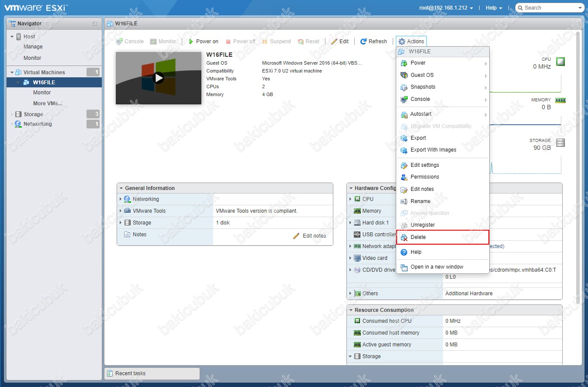Choose Export from the Actions menu
The height and width of the screenshot is (387, 588).
point(443,138)
